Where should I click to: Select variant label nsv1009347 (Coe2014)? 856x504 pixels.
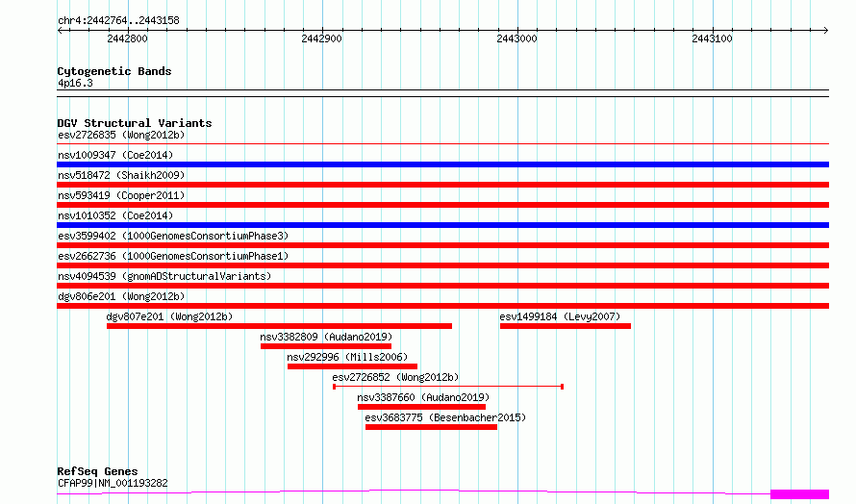pyautogui.click(x=115, y=155)
